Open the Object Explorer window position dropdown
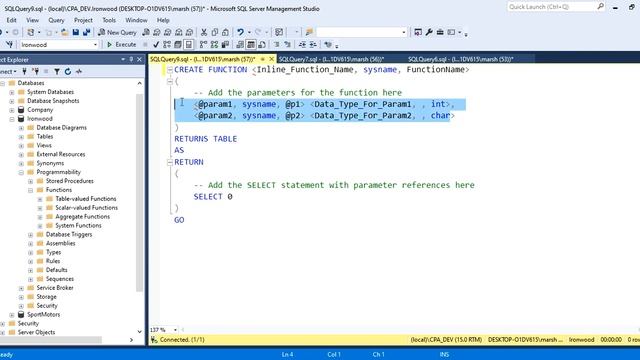Screen dimensions: 640x360 123,60
